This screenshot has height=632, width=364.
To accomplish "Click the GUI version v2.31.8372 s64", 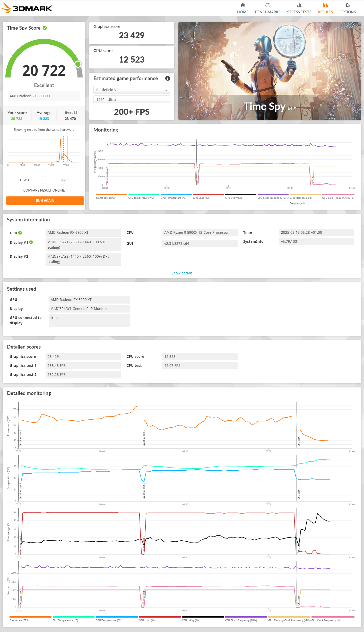I will (x=200, y=244).
